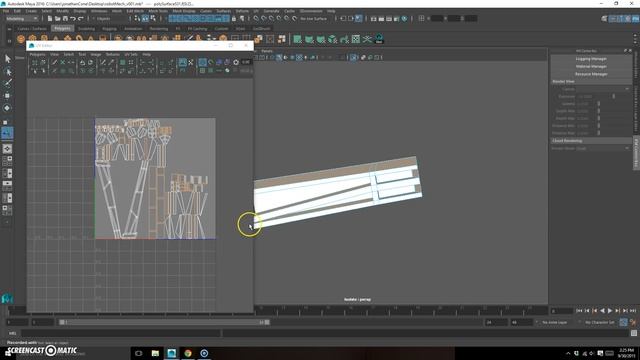Viewport: 640px width, 360px height.
Task: Select the polygon torus shelf icon
Action: (79, 39)
